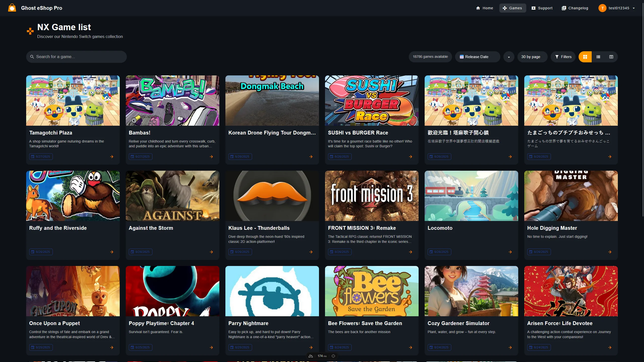Click the target icon in bottom overlay

[x=333, y=356]
